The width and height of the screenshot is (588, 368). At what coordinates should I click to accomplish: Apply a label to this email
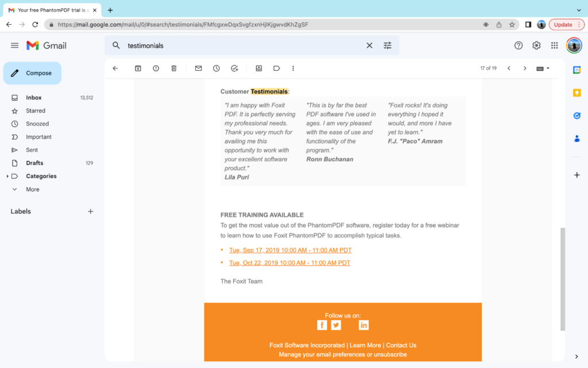[x=277, y=68]
